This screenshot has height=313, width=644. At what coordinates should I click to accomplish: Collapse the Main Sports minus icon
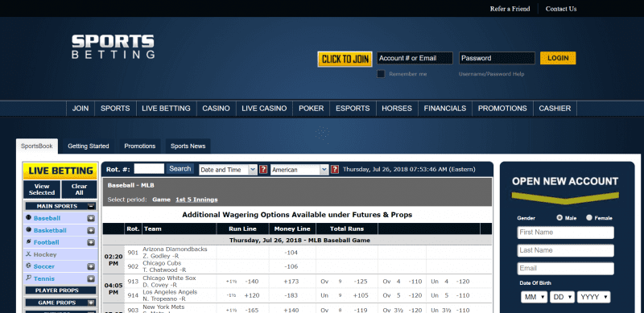(x=91, y=206)
